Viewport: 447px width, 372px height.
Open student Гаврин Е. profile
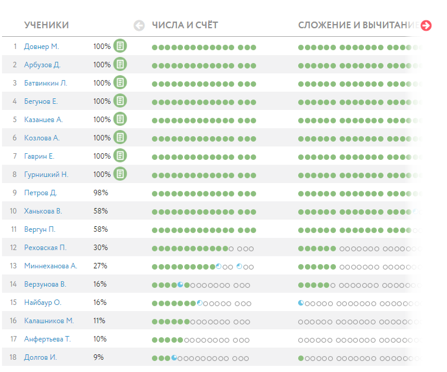39,156
